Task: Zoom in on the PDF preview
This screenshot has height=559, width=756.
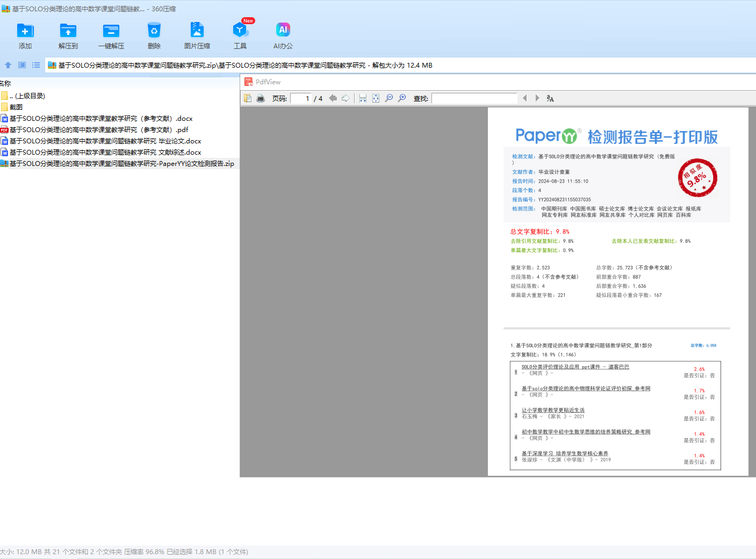Action: click(x=401, y=98)
